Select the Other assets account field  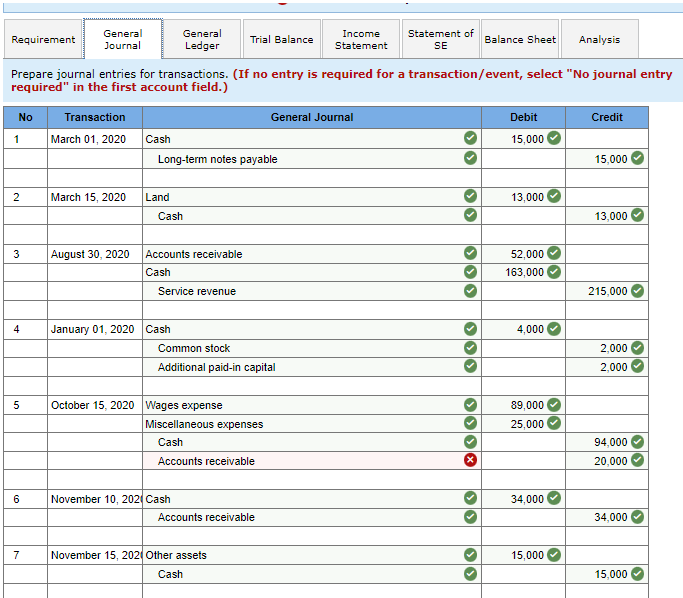tap(312, 555)
